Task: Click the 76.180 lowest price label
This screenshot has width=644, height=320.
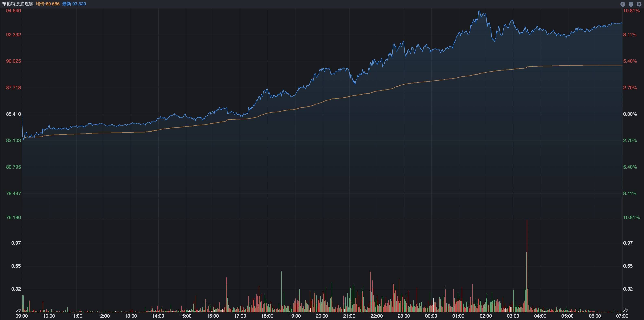Action: pyautogui.click(x=13, y=217)
